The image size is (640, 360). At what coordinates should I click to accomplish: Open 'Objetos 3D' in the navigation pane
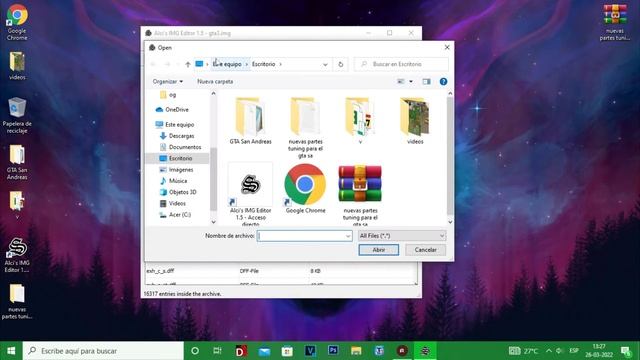point(182,192)
